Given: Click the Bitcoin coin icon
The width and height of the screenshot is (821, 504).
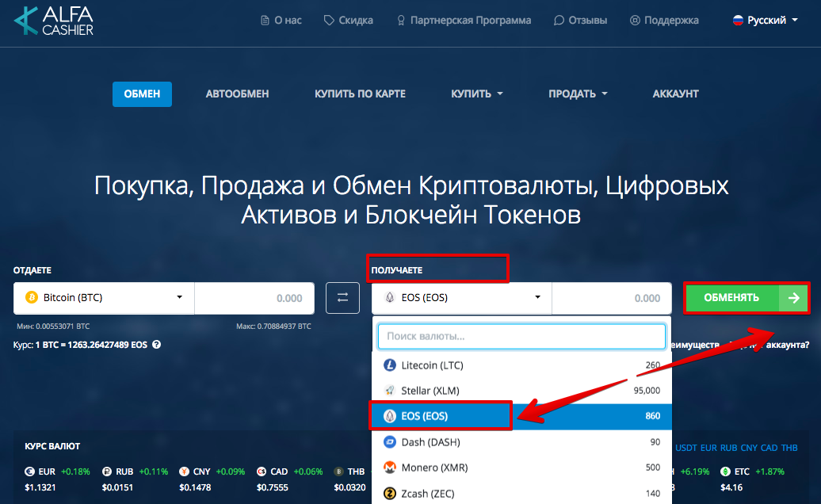Looking at the screenshot, I should coord(32,298).
